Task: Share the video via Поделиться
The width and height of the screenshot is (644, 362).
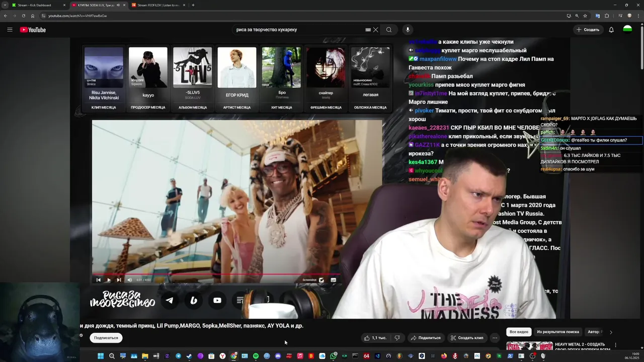Action: 426,338
